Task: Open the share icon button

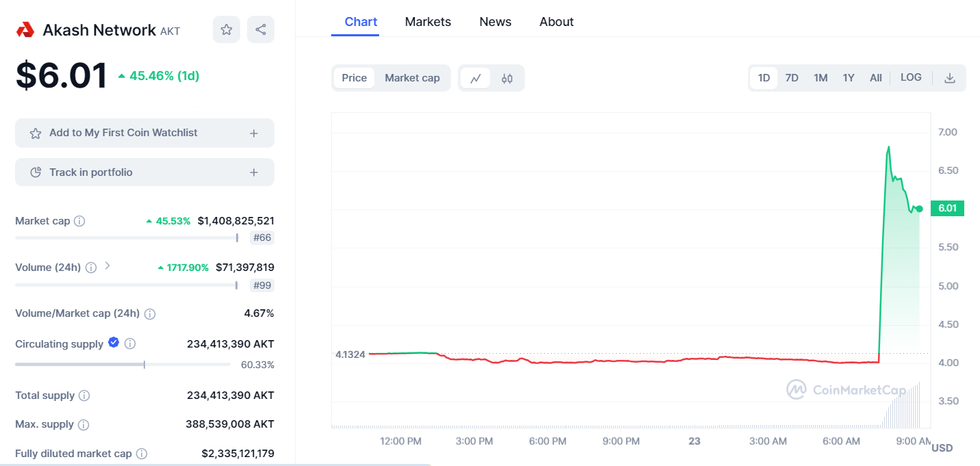Action: coord(261,29)
